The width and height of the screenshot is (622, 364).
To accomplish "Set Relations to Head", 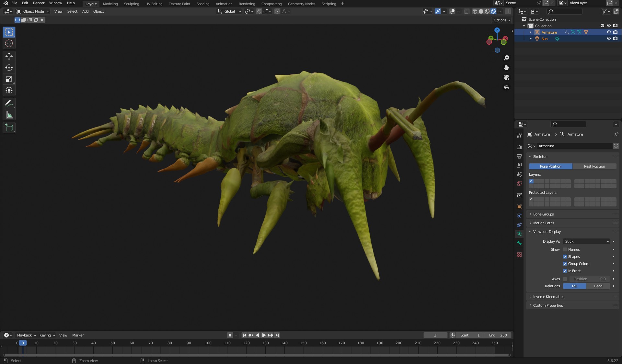I will 598,286.
